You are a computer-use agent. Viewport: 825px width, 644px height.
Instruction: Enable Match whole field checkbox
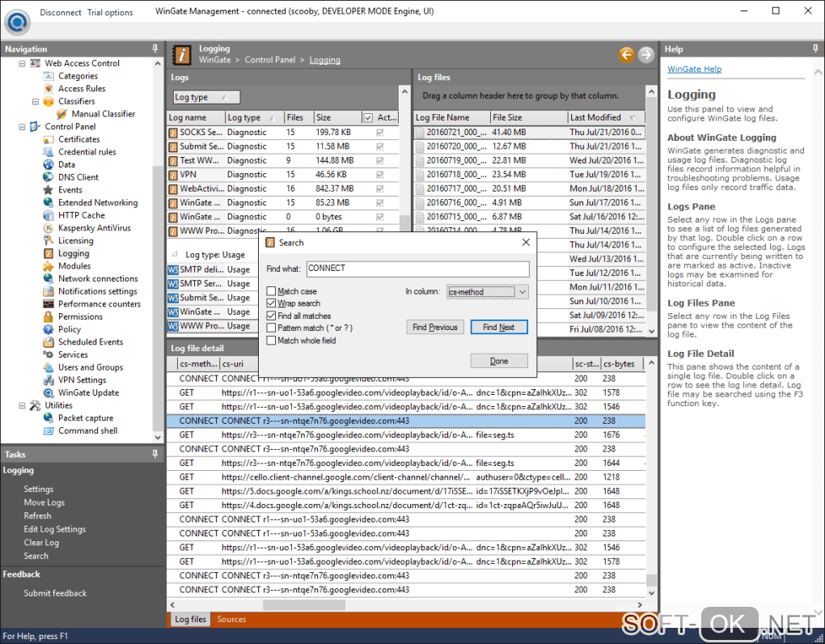click(271, 341)
